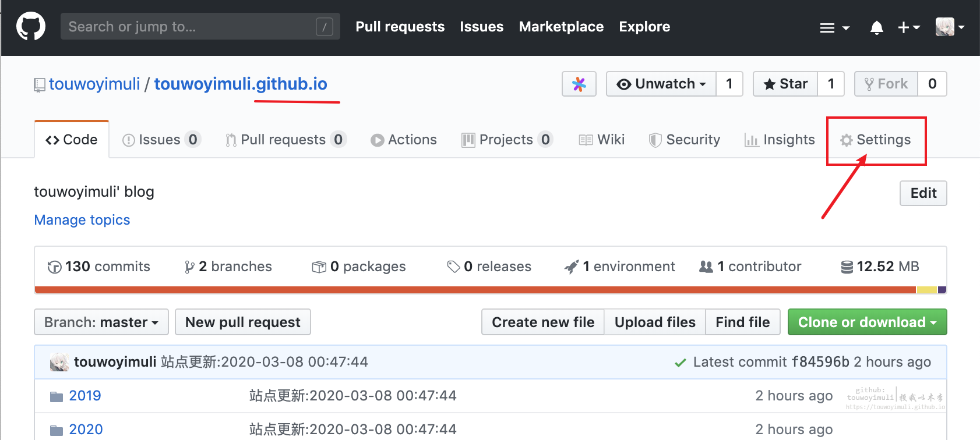Image resolution: width=980 pixels, height=440 pixels.
Task: Switch to the repository Issues tab
Action: pos(161,140)
